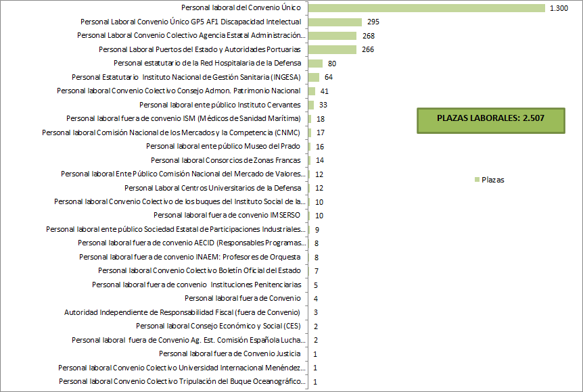Click the Instituto Cervantes category label
Viewport: 583px width, 392px height.
(220, 105)
